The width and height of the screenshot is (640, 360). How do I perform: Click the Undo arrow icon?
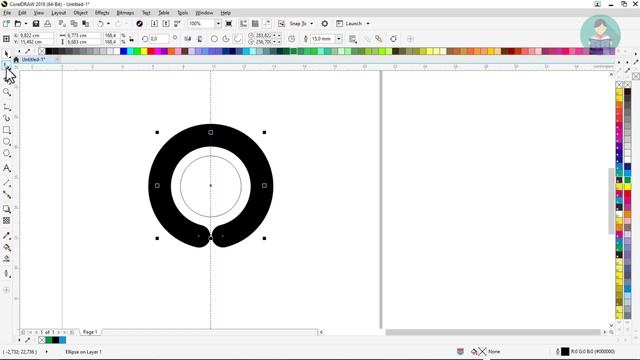(100, 24)
